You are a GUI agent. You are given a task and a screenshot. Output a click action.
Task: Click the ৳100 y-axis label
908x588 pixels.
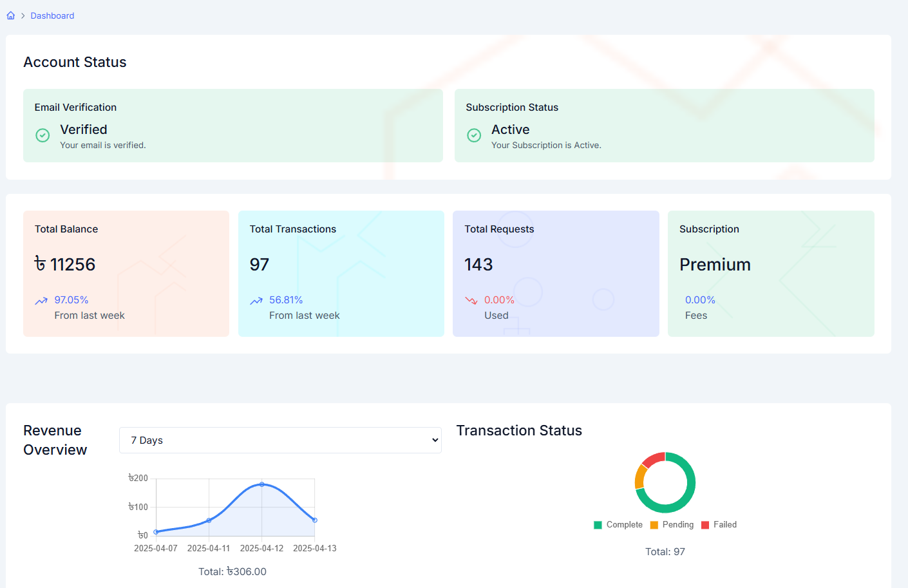click(138, 507)
